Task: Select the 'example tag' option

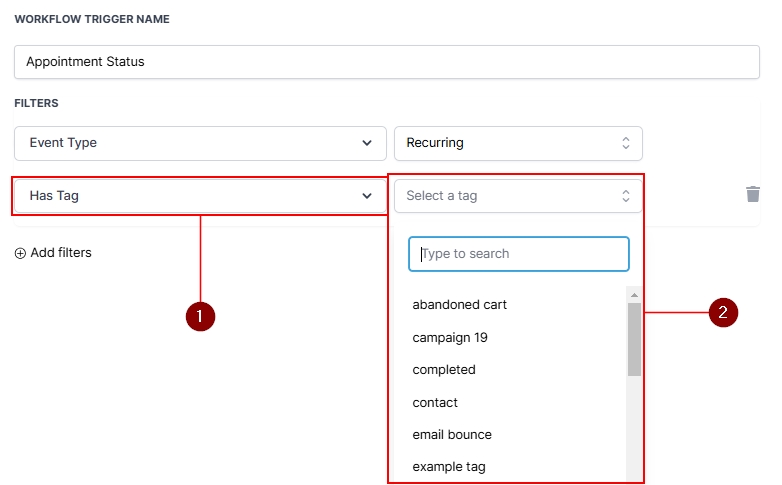Action: coord(449,467)
